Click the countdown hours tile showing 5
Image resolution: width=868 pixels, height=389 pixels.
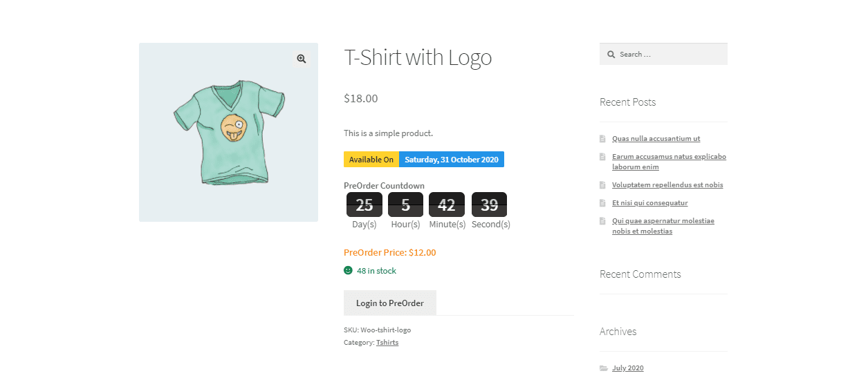(x=405, y=205)
